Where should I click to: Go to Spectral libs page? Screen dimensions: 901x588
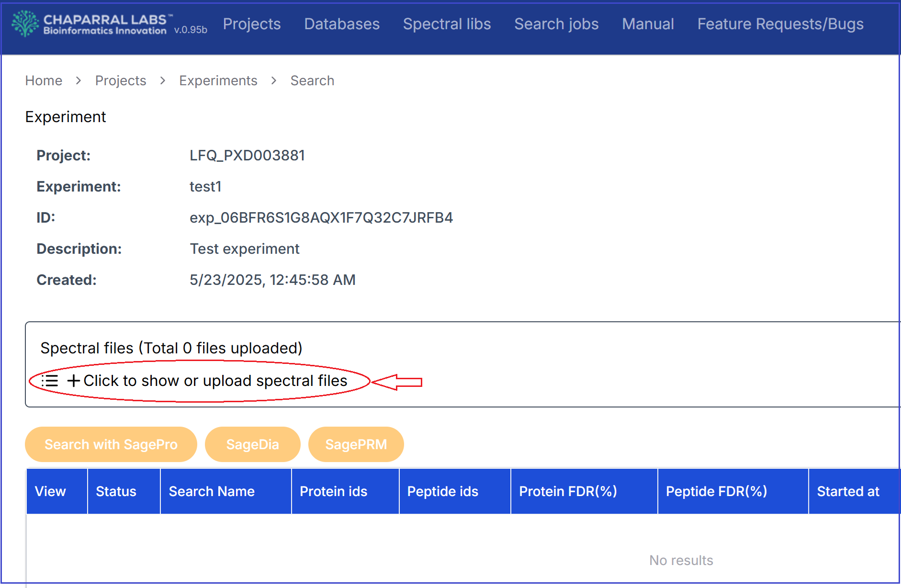coord(446,24)
